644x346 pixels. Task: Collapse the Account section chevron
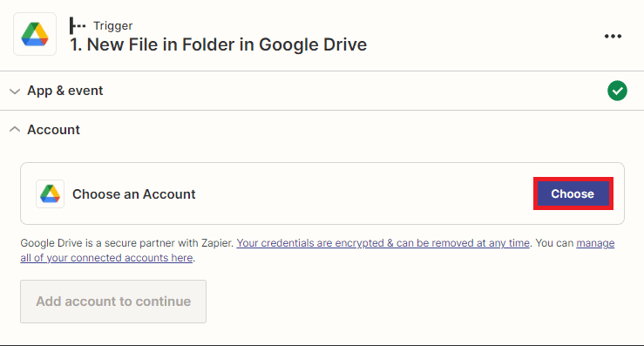click(15, 130)
